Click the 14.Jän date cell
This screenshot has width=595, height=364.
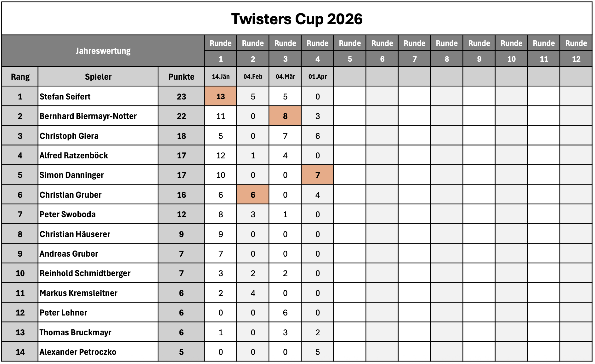pos(220,77)
